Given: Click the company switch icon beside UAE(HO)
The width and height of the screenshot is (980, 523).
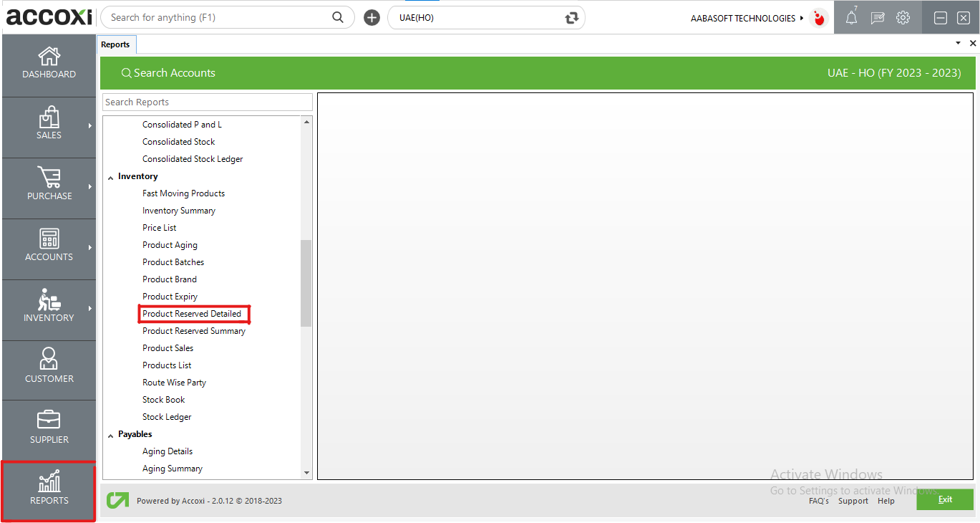Looking at the screenshot, I should (572, 17).
